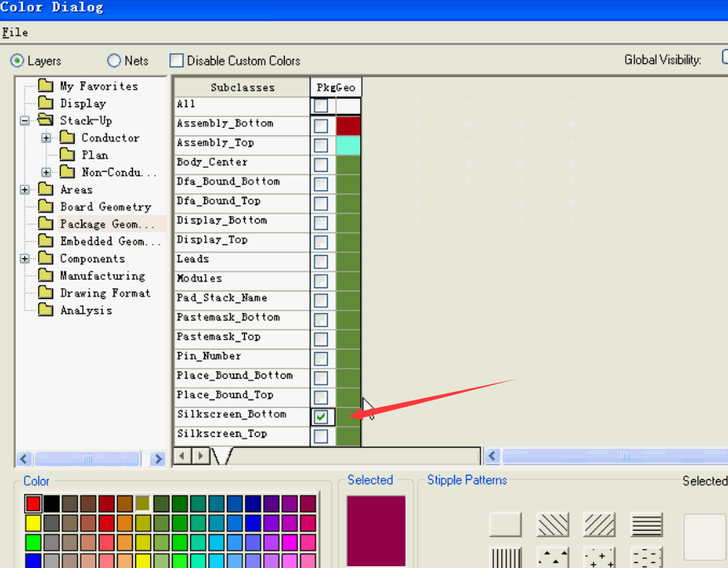728x568 pixels.
Task: Expand the Components tree node
Action: 25,259
